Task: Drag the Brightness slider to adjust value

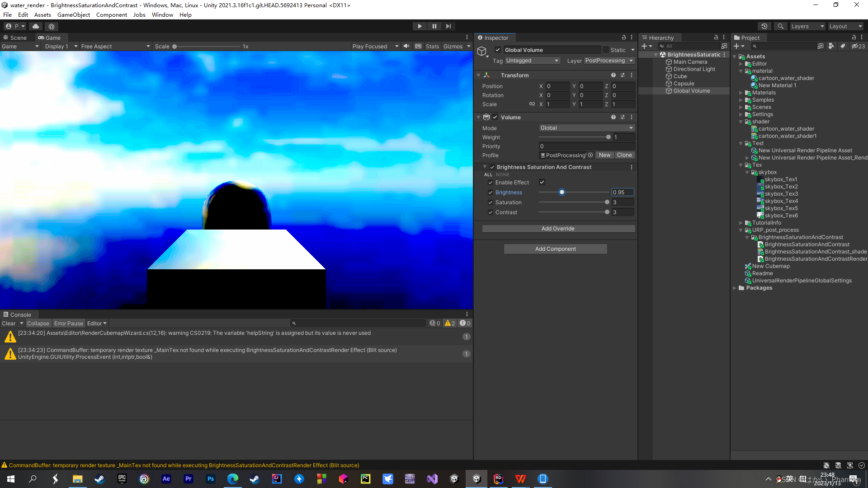Action: click(x=561, y=192)
